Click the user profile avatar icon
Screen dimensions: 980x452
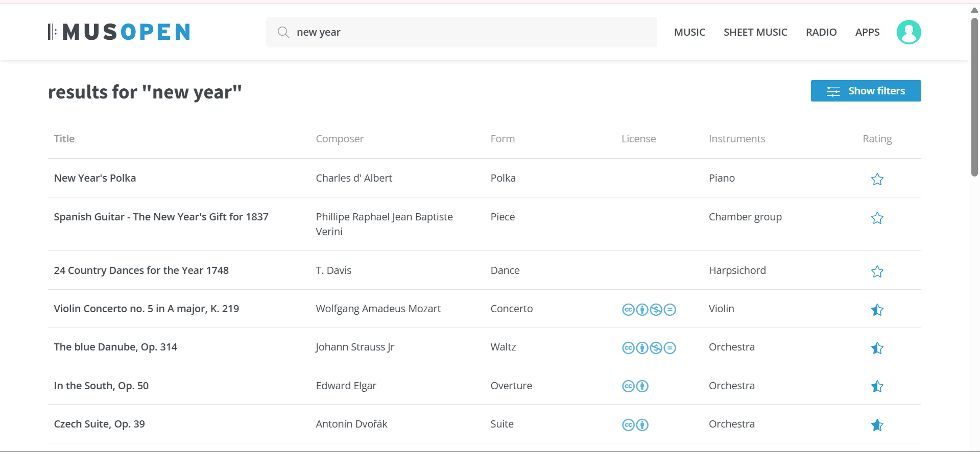(909, 32)
